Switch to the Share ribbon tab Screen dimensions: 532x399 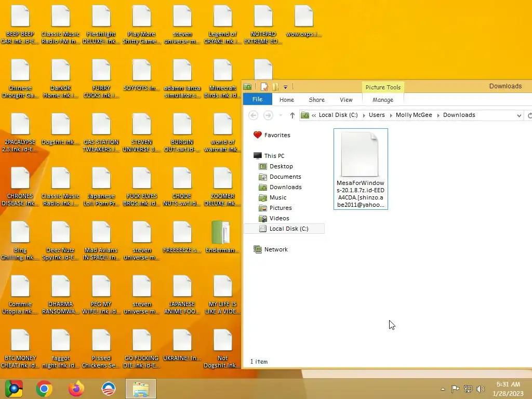pos(316,100)
